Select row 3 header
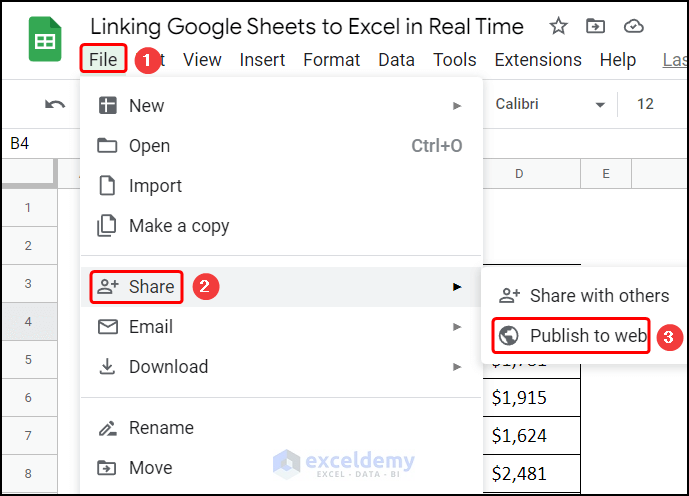The width and height of the screenshot is (689, 496). click(29, 284)
